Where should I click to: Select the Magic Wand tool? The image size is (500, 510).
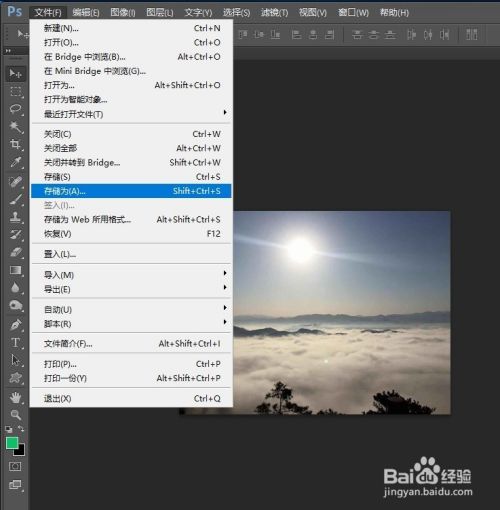[15, 127]
